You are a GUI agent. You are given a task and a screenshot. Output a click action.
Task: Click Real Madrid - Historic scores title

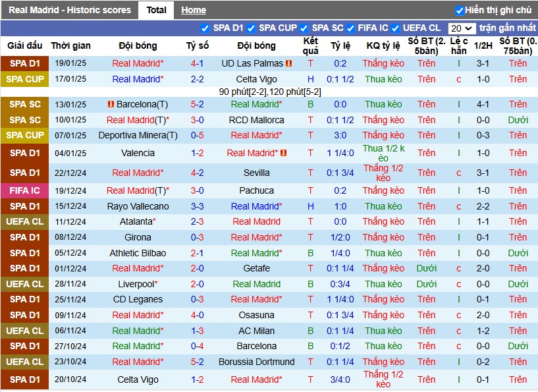pos(70,10)
